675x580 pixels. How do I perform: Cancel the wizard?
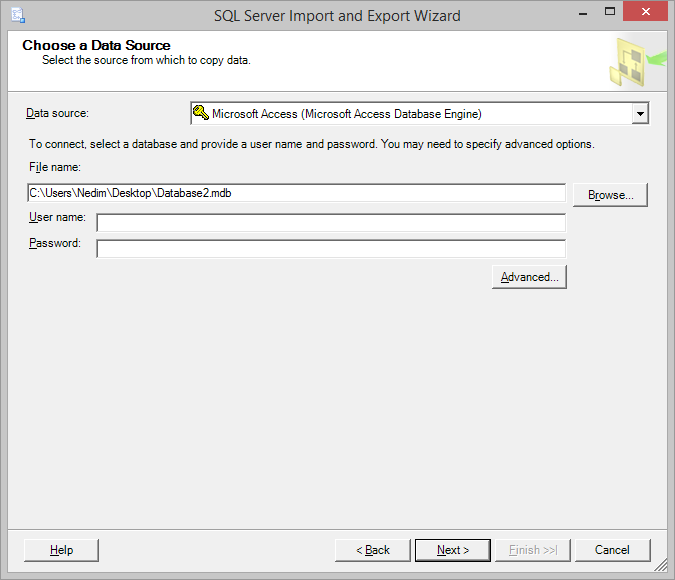click(612, 550)
